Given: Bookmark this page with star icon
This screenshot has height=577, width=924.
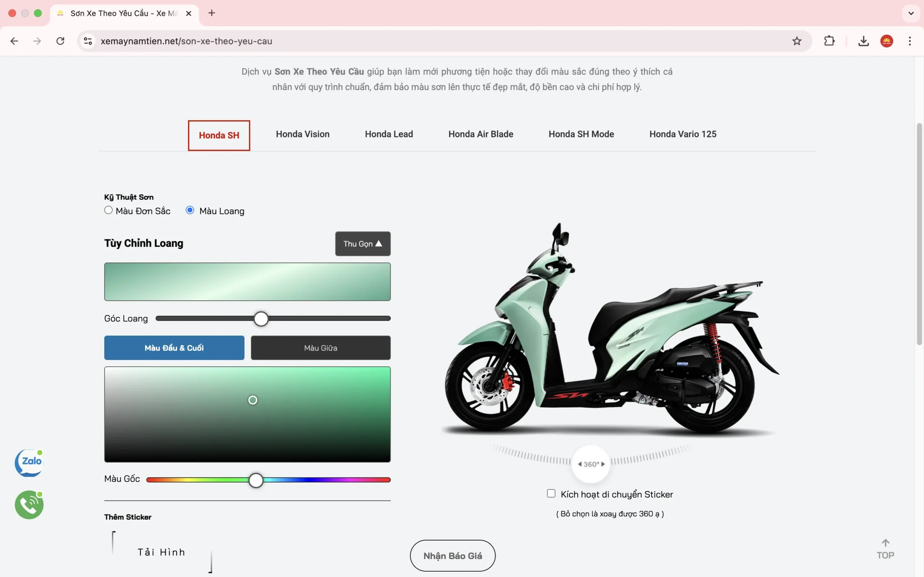Looking at the screenshot, I should 797,41.
